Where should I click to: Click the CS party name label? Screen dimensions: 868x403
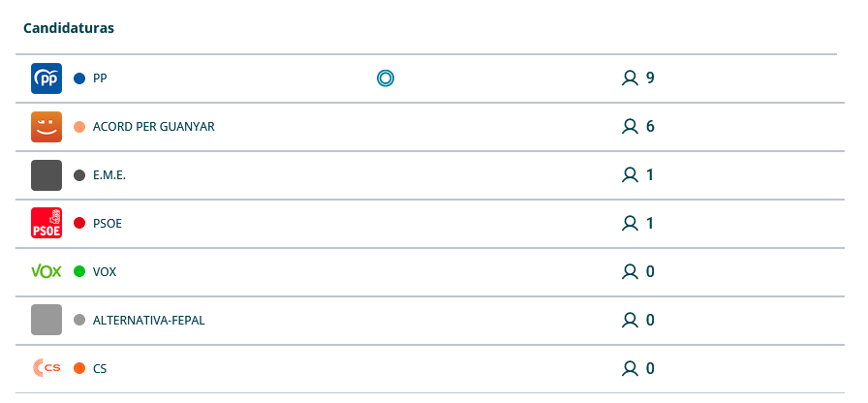point(100,369)
